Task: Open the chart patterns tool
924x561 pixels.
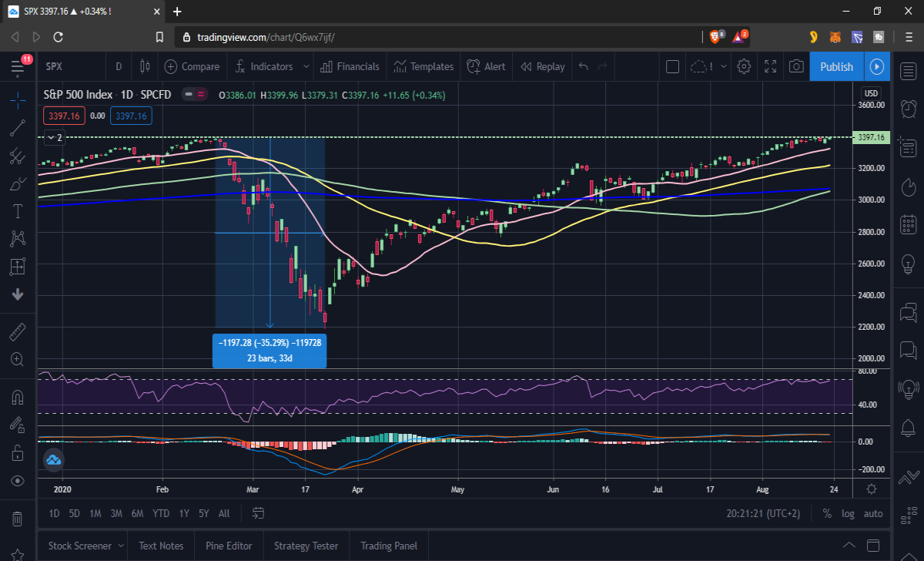Action: (18, 239)
